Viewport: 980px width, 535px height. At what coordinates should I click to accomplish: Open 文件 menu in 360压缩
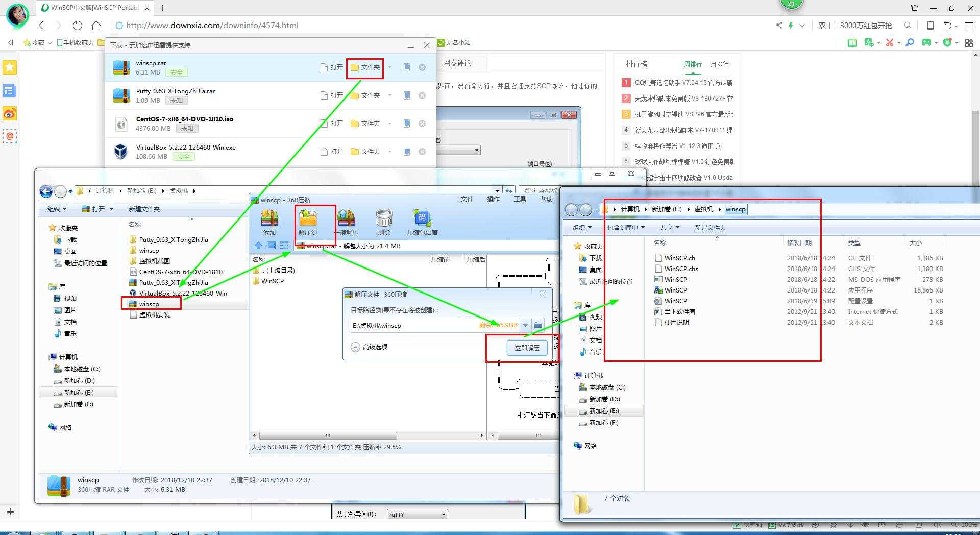pyautogui.click(x=467, y=199)
